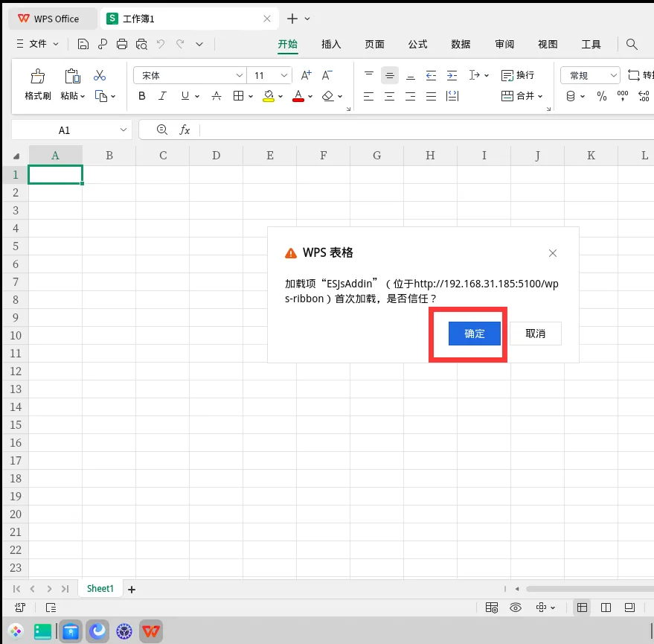Apply strikethrough formatting icon

pyautogui.click(x=216, y=96)
